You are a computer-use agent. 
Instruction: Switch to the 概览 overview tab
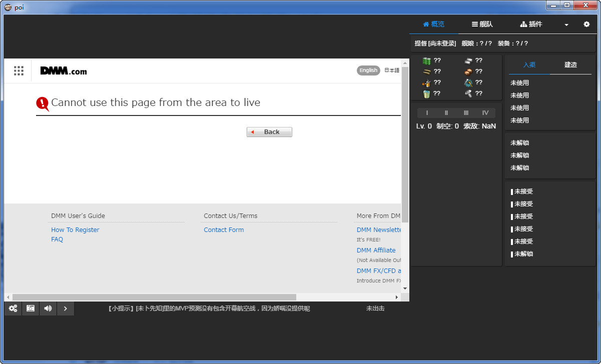click(x=433, y=24)
